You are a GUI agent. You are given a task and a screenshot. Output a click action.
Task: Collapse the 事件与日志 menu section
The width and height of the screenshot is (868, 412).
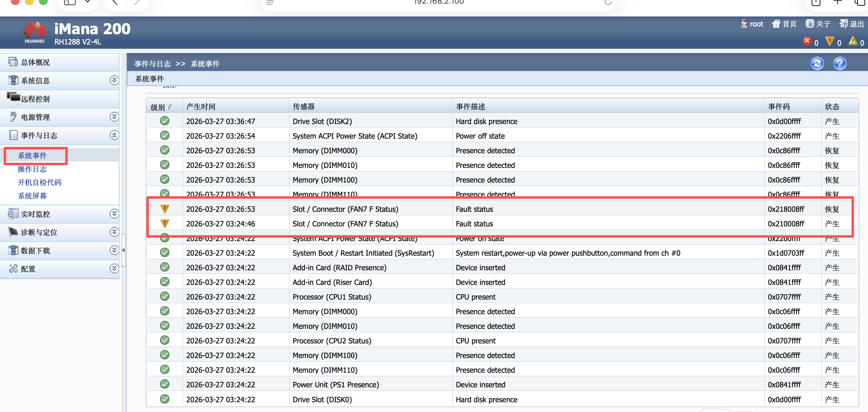tap(114, 135)
